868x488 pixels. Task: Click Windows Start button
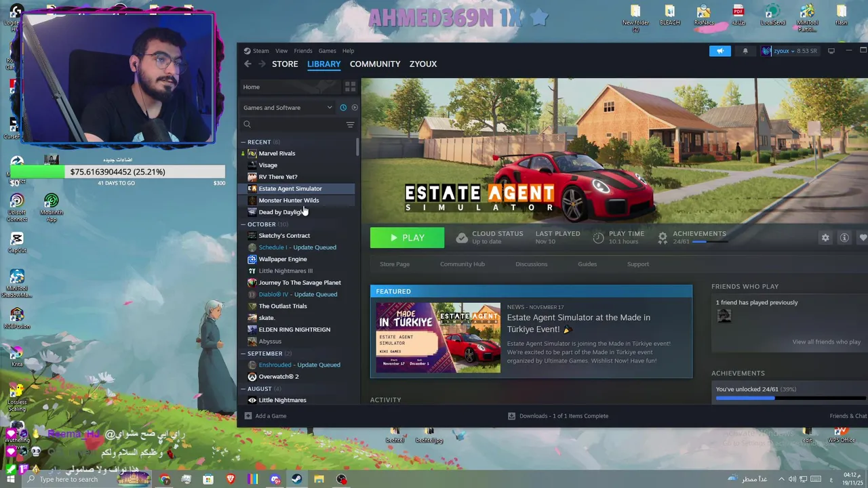10,479
